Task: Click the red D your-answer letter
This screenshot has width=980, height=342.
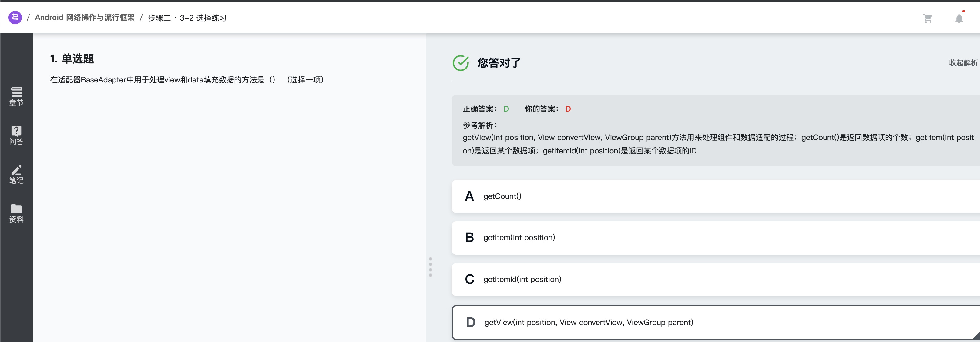Action: 568,109
